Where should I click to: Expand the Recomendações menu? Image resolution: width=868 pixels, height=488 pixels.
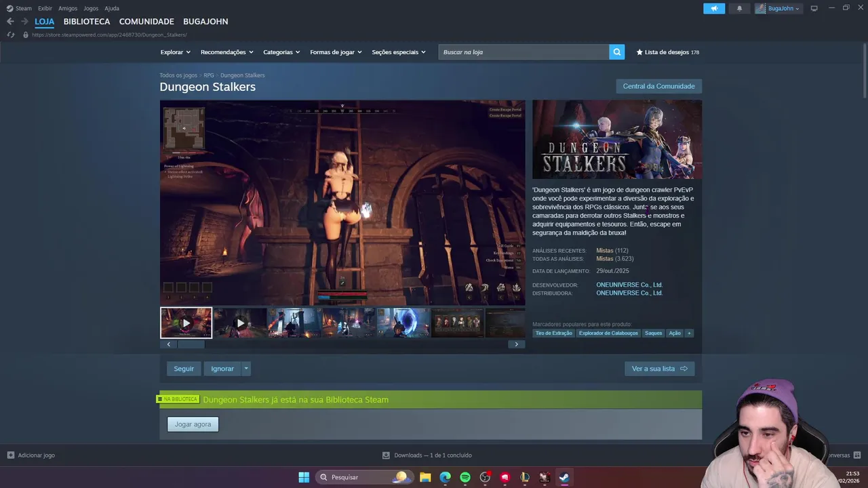227,52
